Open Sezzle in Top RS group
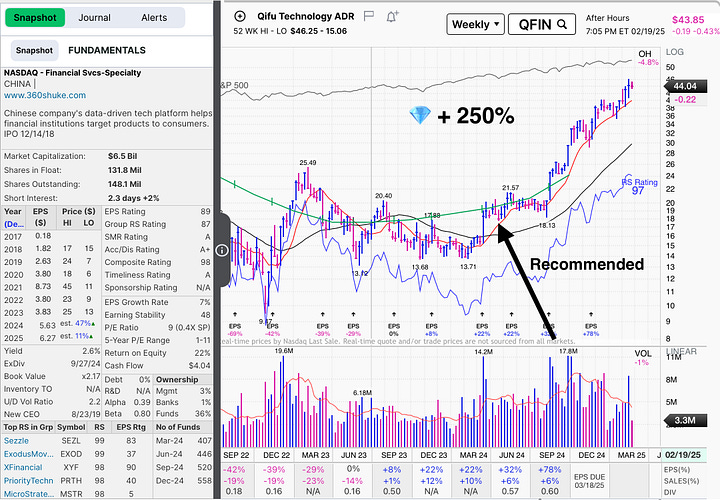The height and width of the screenshot is (500, 720). tap(16, 441)
